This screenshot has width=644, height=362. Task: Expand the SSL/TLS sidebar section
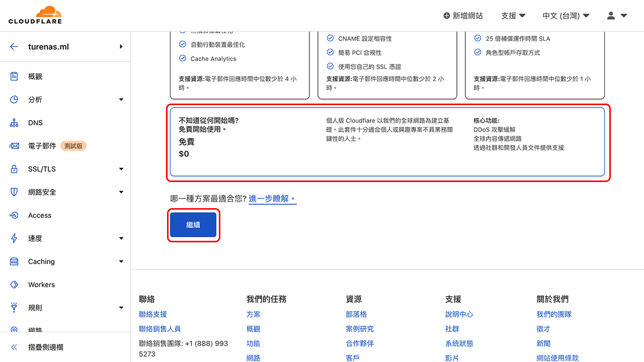[121, 169]
